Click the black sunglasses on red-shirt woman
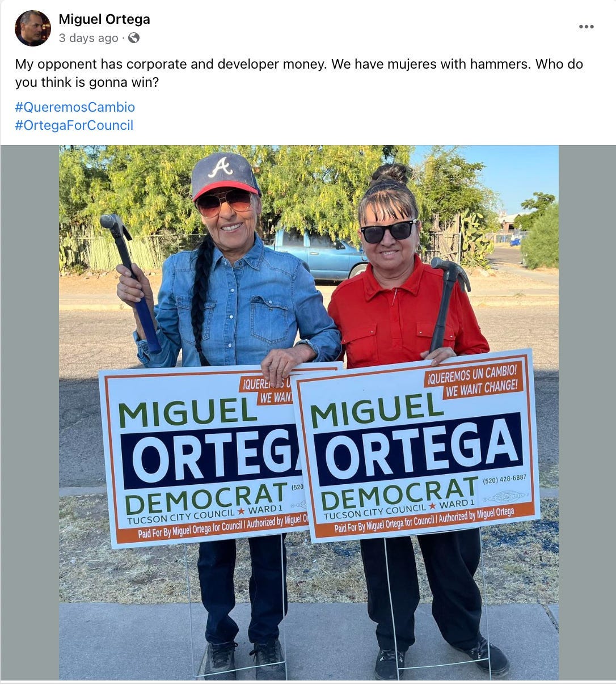The width and height of the screenshot is (616, 685). [389, 231]
